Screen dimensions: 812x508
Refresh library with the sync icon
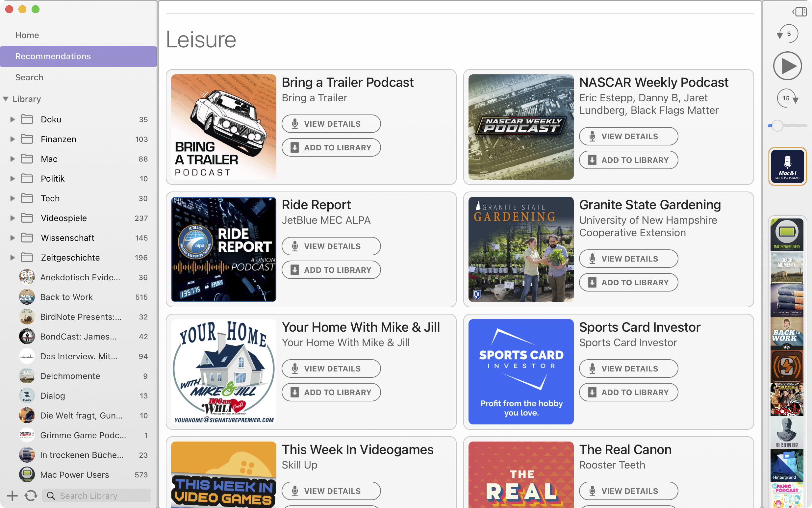(31, 495)
